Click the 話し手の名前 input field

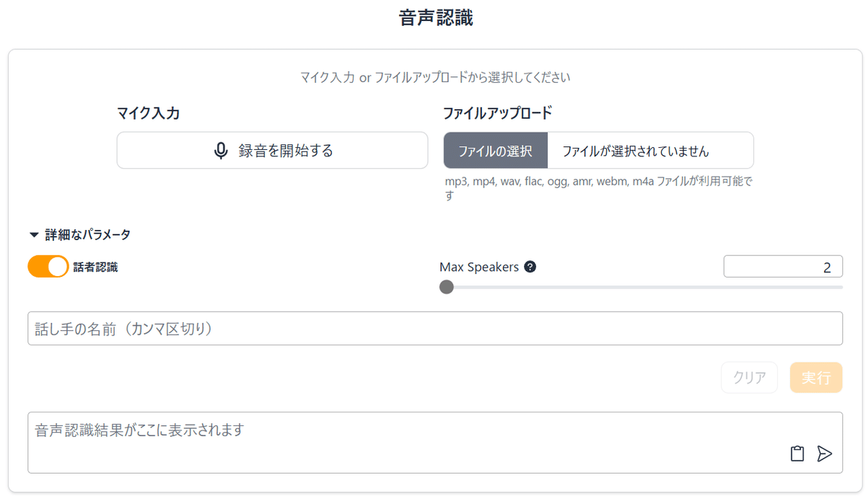[x=434, y=329]
